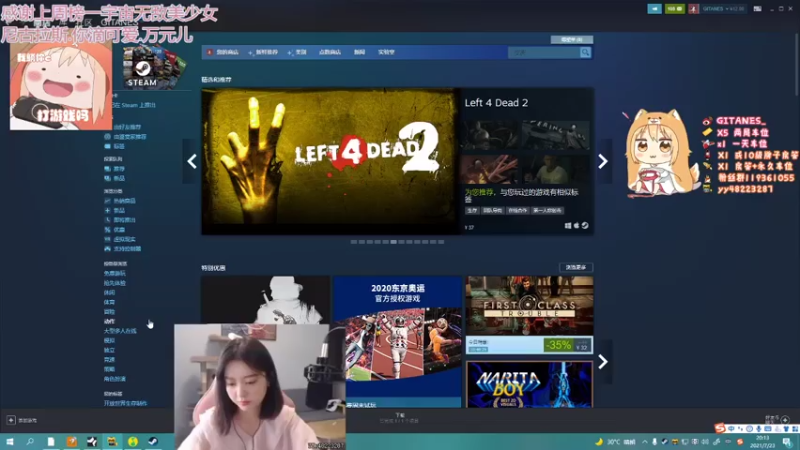Browse the 免费游玩 free to play genre

coord(115,273)
